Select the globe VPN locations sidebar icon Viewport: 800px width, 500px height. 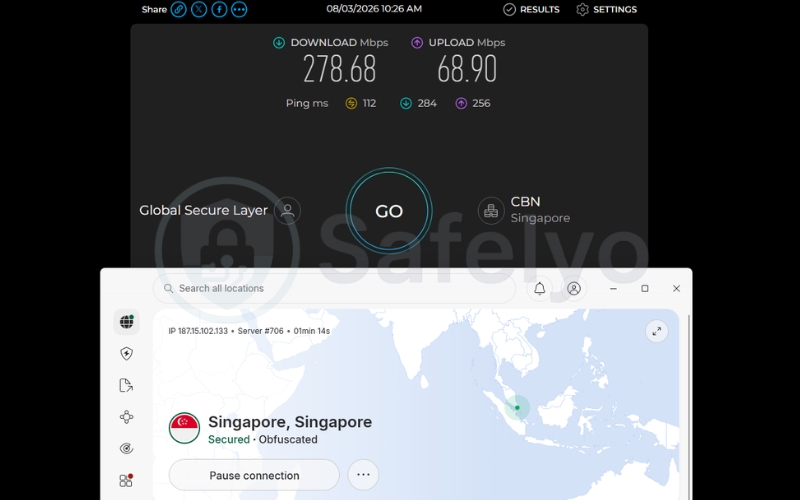click(127, 322)
